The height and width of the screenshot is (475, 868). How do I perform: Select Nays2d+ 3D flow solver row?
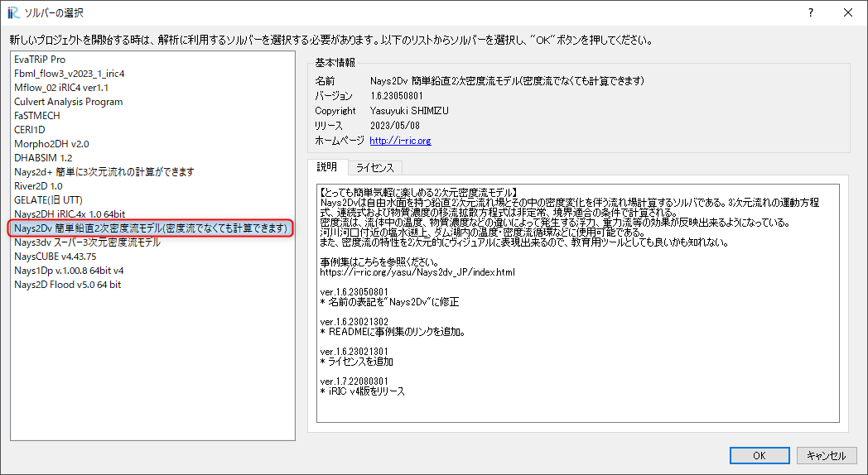[152, 172]
